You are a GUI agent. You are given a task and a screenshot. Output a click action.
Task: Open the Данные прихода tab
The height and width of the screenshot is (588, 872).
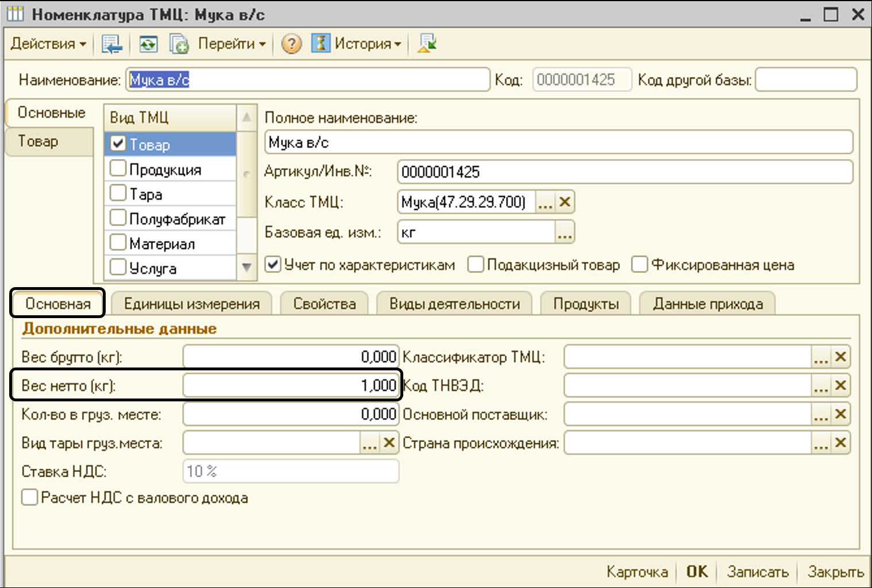[707, 304]
